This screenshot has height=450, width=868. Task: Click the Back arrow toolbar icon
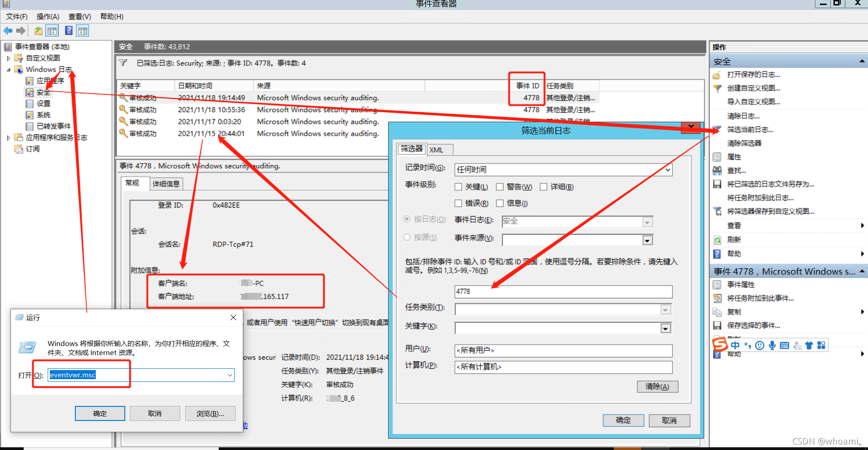8,31
